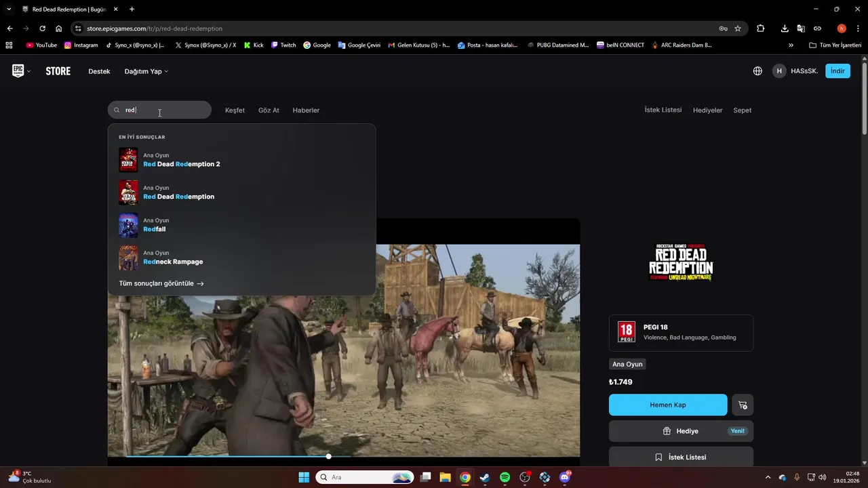Select the Redneck Rampage search result

(x=241, y=258)
